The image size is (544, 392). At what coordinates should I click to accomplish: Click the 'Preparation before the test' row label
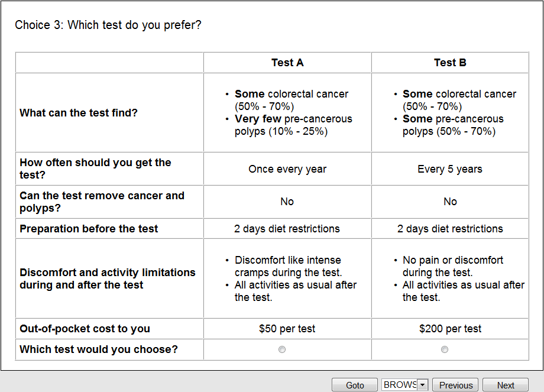click(89, 229)
